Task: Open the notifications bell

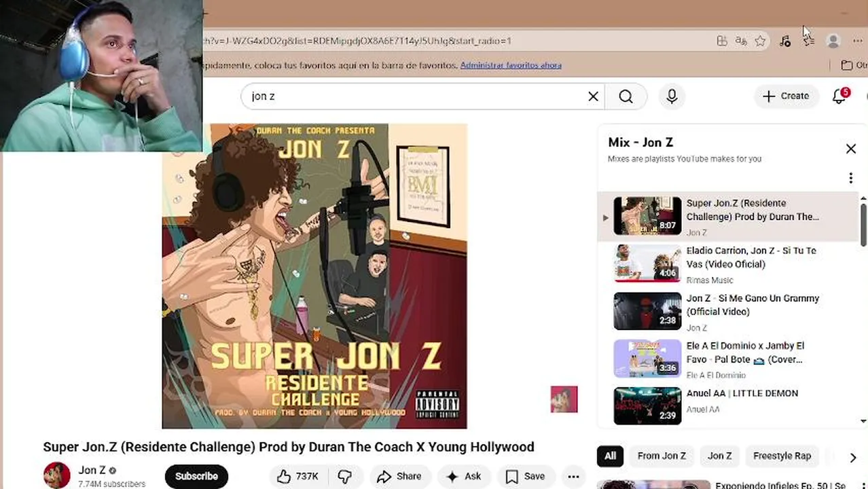Action: pos(839,96)
